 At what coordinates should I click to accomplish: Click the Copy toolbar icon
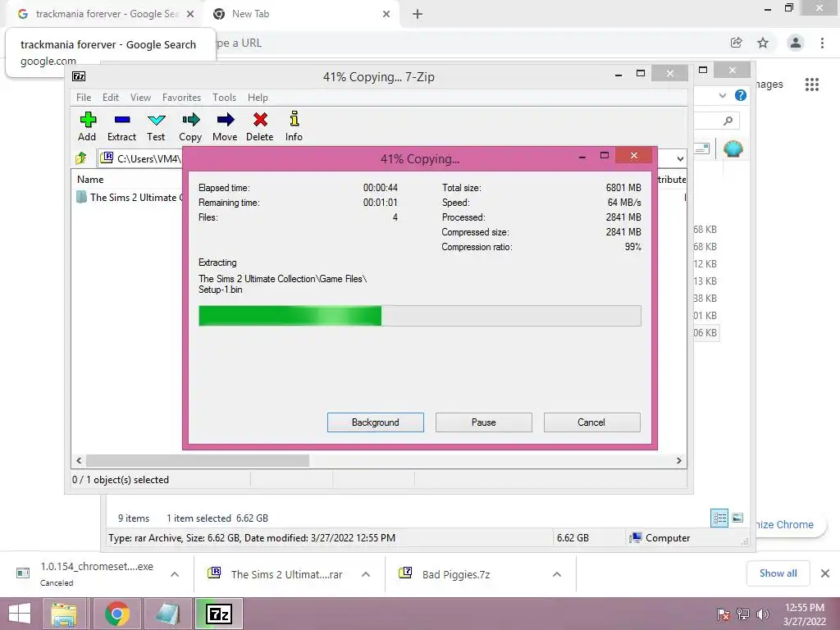click(x=190, y=120)
